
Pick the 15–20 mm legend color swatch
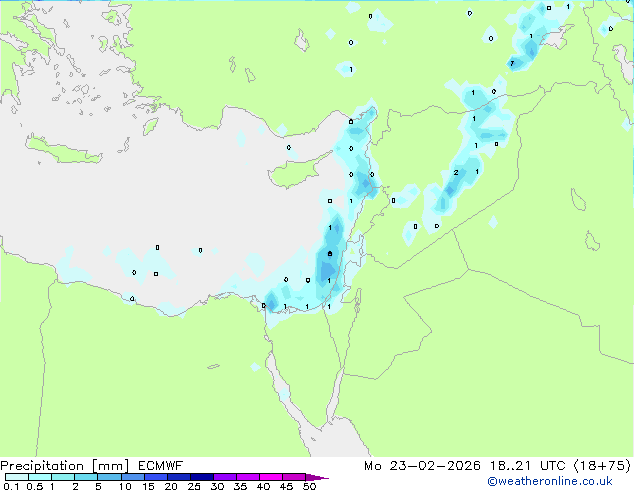tap(155, 477)
